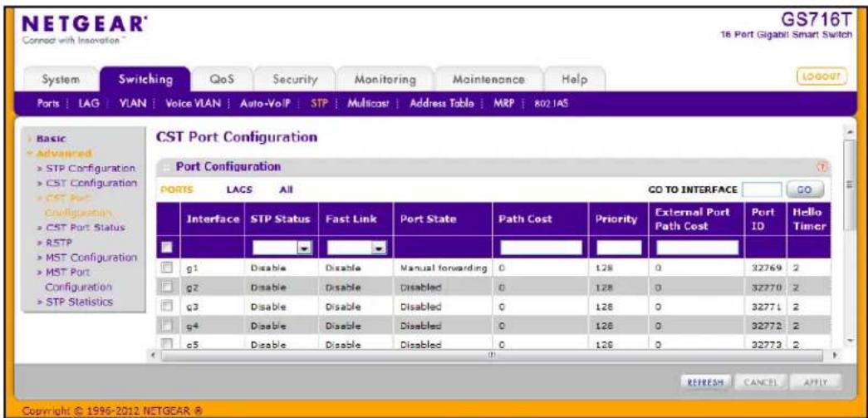Open the Voice VLAN submenu

[192, 104]
